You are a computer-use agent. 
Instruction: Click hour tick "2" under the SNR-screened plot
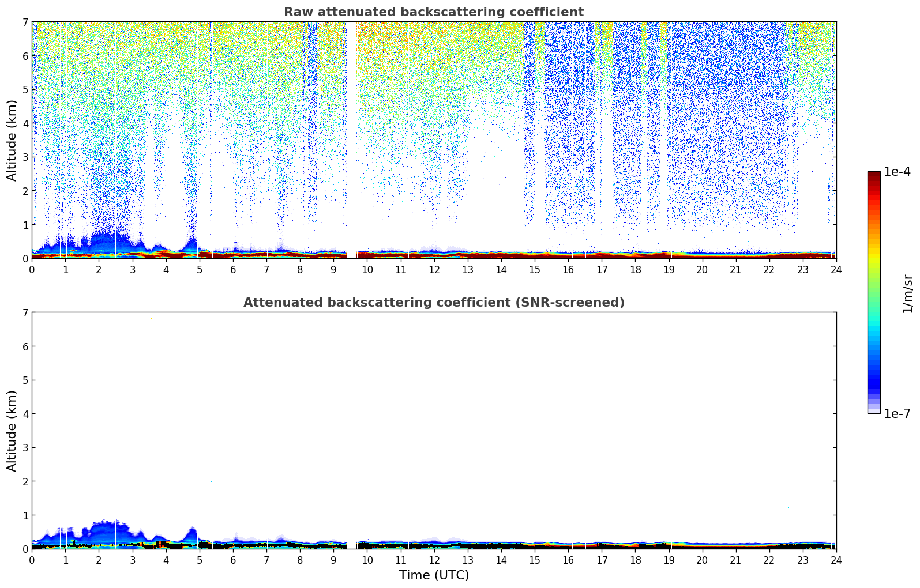coord(99,560)
